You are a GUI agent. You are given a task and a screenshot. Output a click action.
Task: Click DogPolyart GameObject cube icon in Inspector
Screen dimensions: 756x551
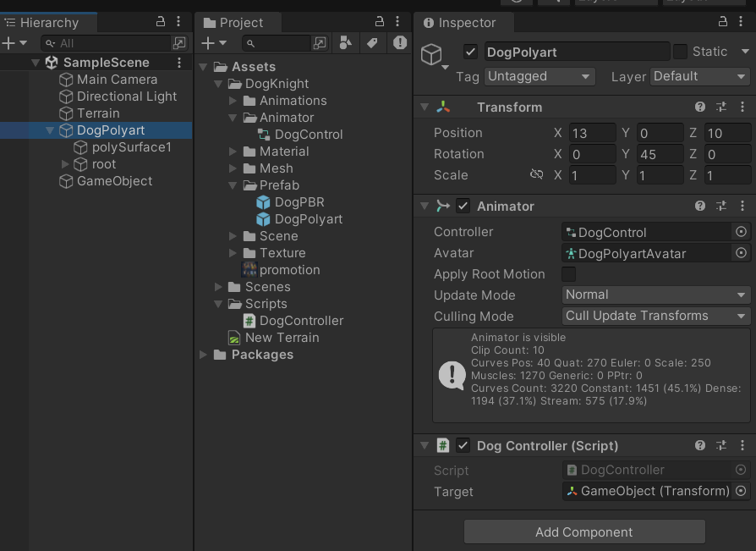(431, 54)
